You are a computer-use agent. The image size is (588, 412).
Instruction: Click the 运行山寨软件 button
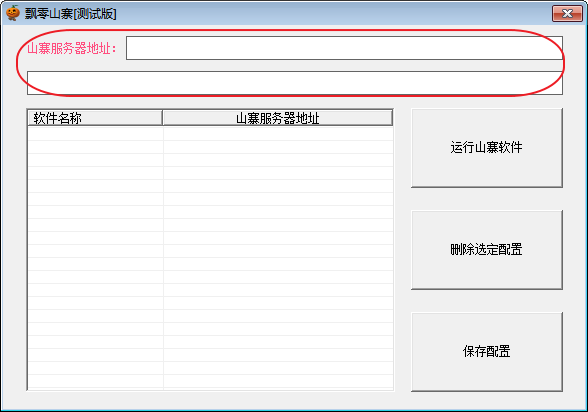[x=487, y=148]
